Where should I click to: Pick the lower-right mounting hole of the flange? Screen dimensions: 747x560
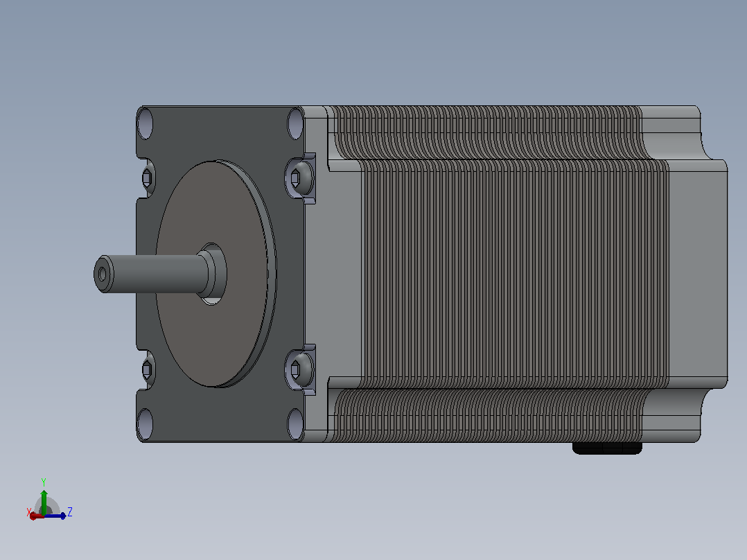pyautogui.click(x=295, y=424)
